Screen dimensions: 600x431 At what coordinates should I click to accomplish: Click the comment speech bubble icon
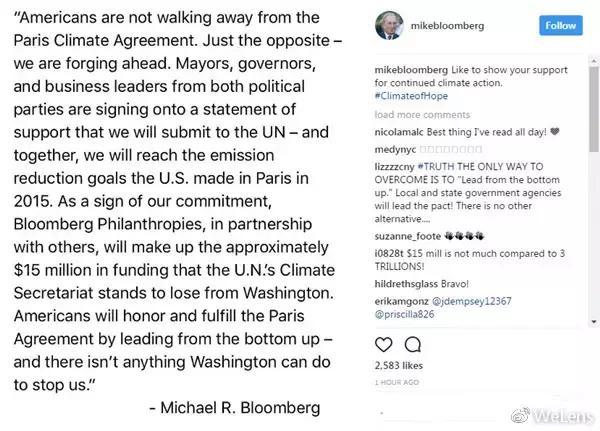pyautogui.click(x=412, y=345)
